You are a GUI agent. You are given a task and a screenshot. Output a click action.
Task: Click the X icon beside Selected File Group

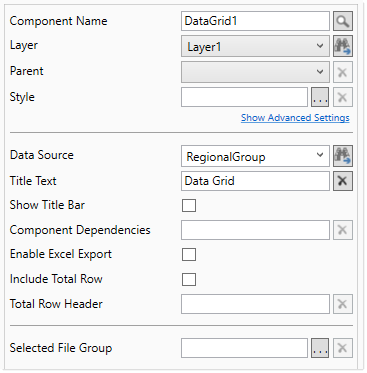tap(343, 348)
